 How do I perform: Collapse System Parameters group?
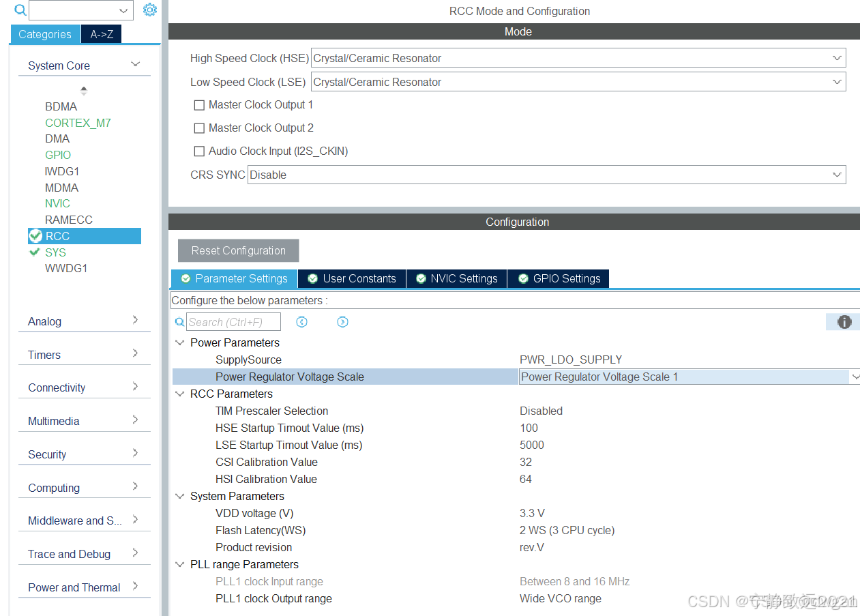click(179, 496)
